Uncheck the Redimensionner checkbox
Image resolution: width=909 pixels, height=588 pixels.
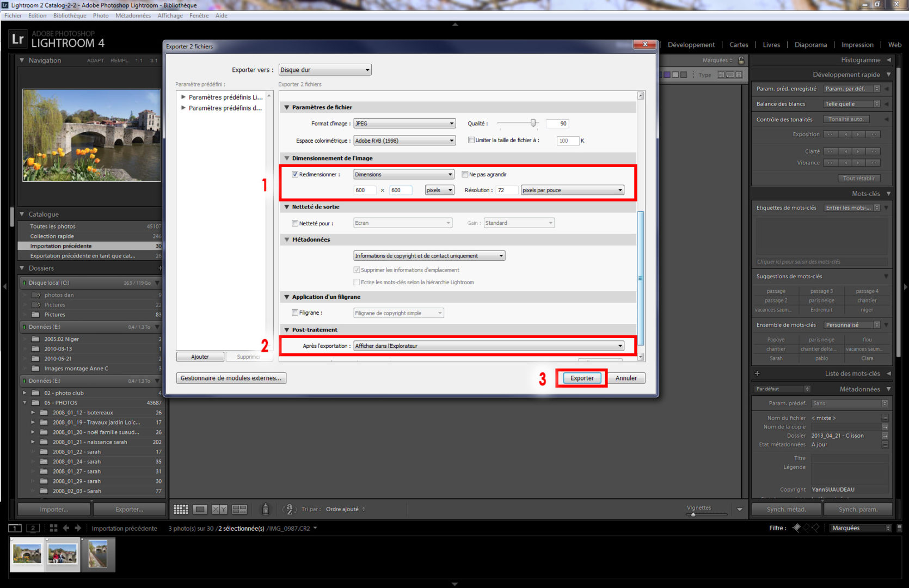pyautogui.click(x=295, y=175)
